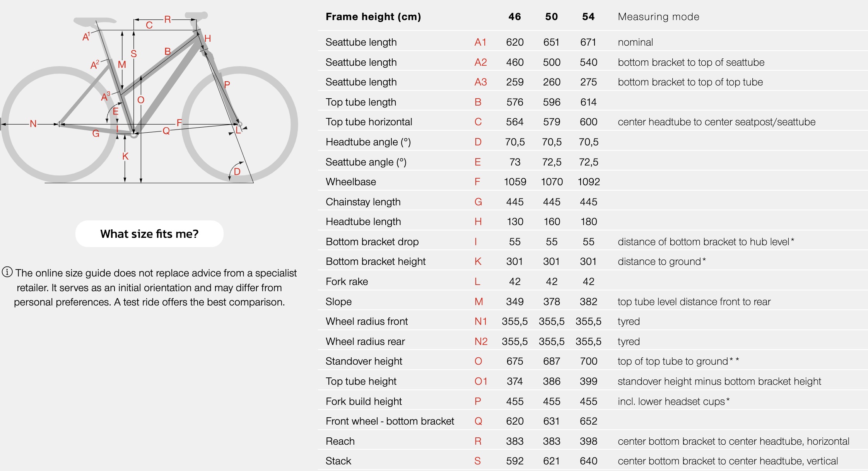Click the red P fork build label on the diagram
This screenshot has width=868, height=471.
pyautogui.click(x=227, y=85)
